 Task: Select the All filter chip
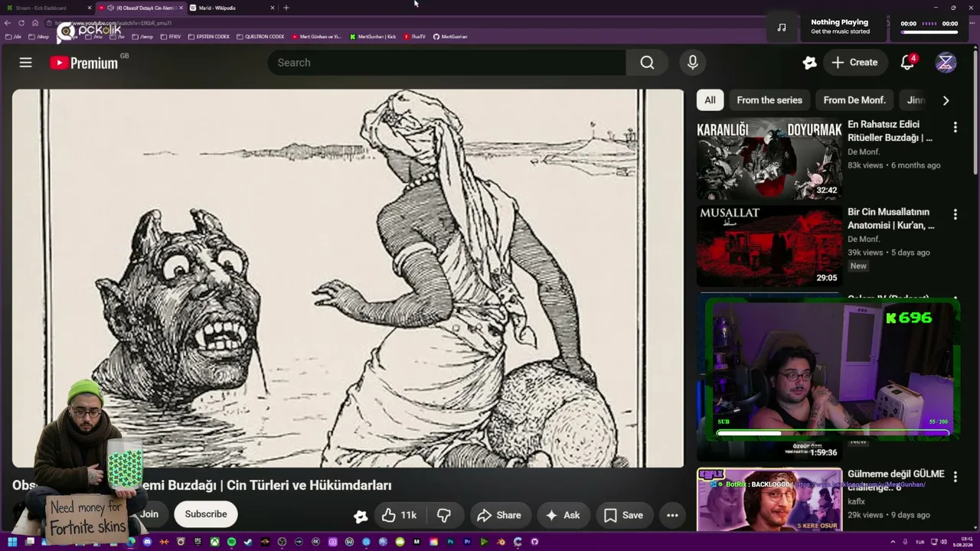pos(710,100)
